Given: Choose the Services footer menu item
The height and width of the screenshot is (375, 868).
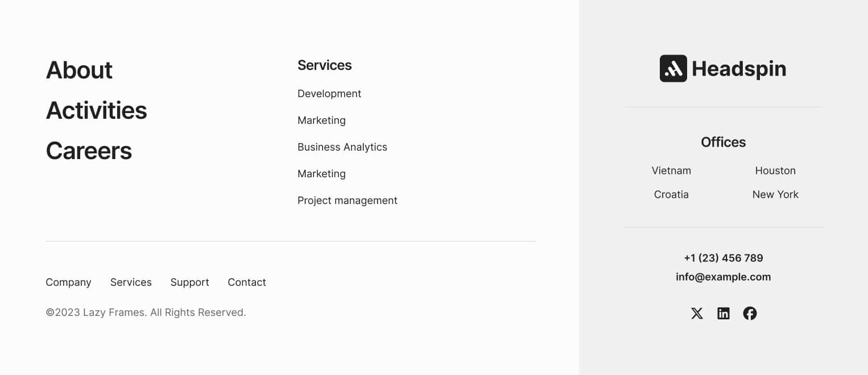Looking at the screenshot, I should pyautogui.click(x=131, y=282).
